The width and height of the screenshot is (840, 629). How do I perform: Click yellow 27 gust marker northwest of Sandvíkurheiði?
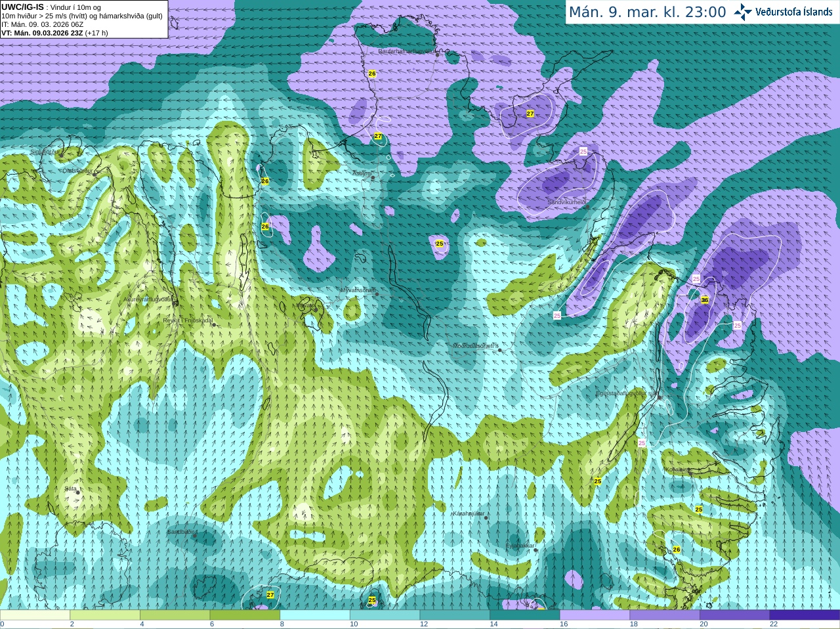click(530, 114)
